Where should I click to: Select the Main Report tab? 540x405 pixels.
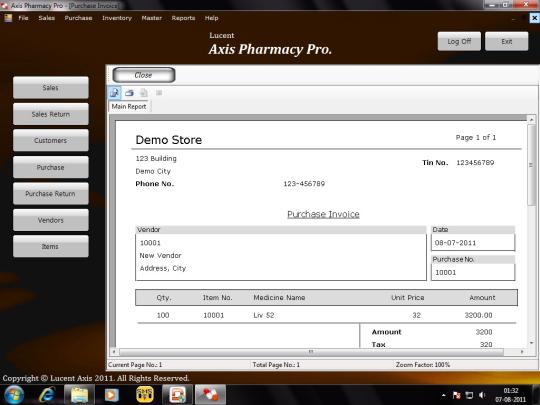(x=129, y=106)
